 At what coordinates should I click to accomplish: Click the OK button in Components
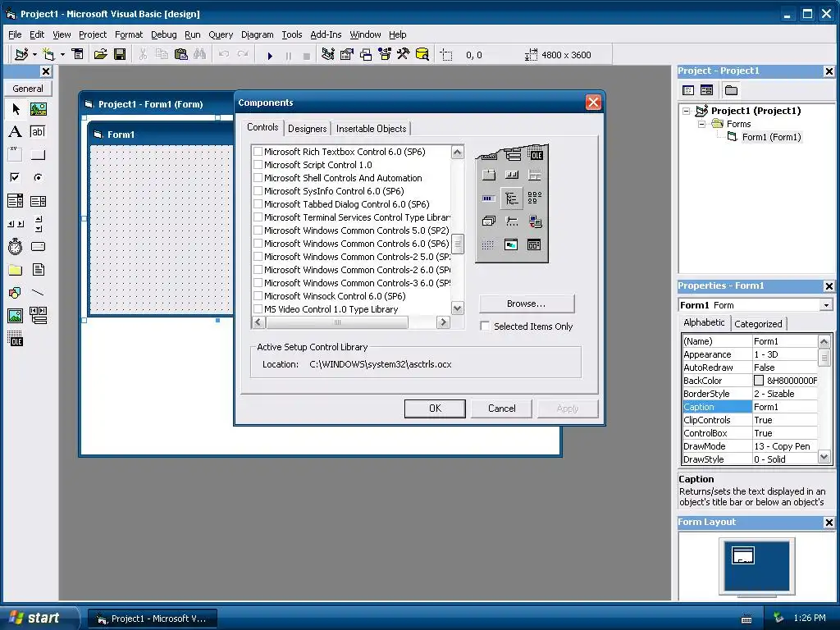point(435,409)
